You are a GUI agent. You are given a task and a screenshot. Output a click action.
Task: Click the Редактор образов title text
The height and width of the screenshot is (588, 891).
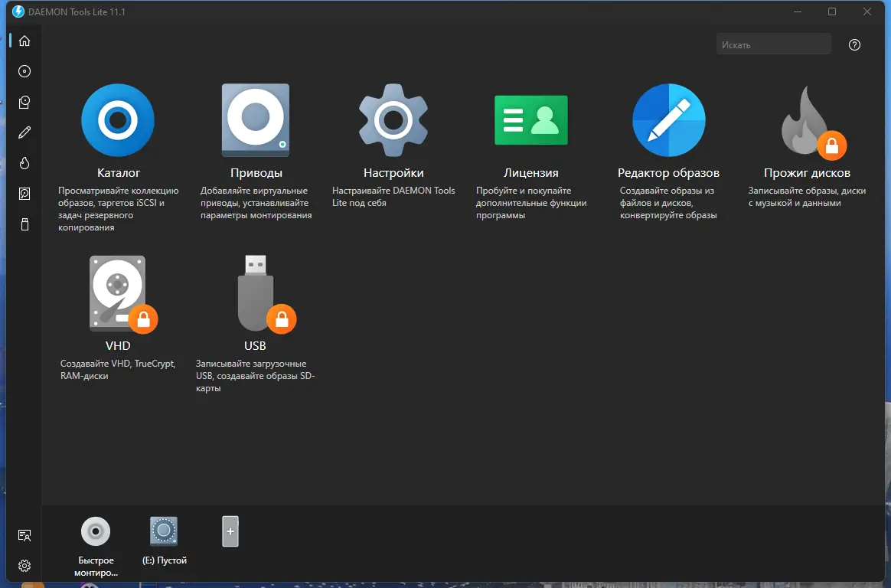669,173
